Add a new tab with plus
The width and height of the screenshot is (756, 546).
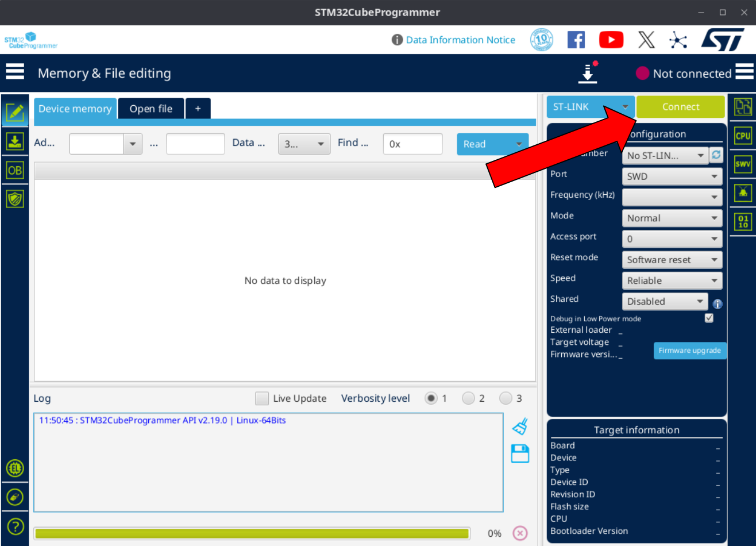[x=198, y=109]
